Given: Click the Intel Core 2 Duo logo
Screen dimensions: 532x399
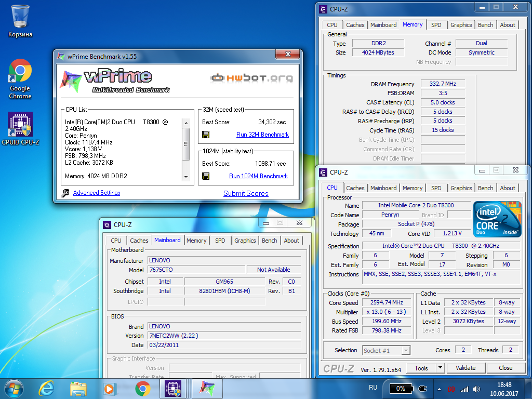Looking at the screenshot, I should (497, 219).
